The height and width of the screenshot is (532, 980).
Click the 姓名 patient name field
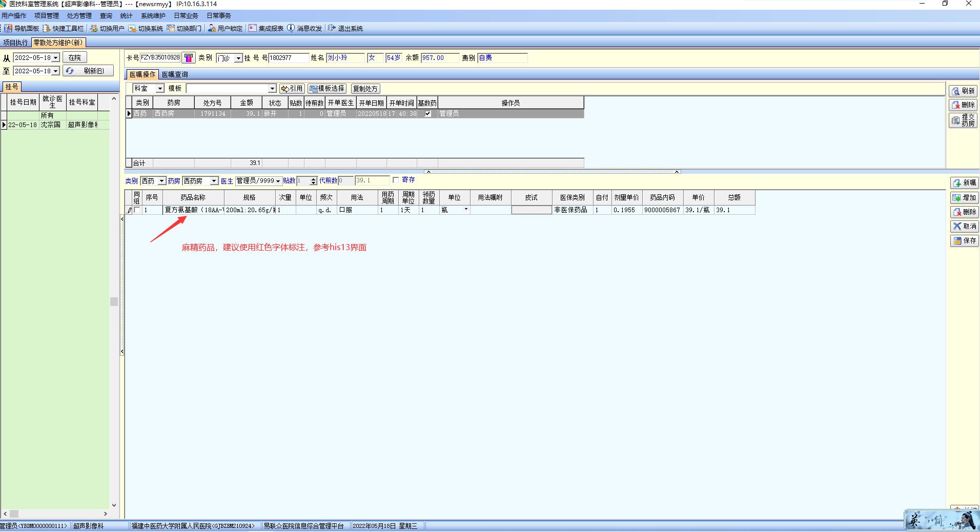point(345,58)
